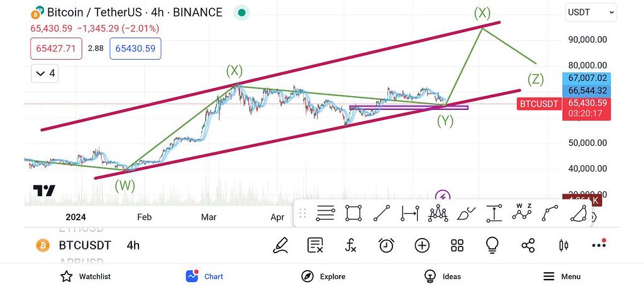
Task: Change the candlestick chart type
Action: point(563,246)
